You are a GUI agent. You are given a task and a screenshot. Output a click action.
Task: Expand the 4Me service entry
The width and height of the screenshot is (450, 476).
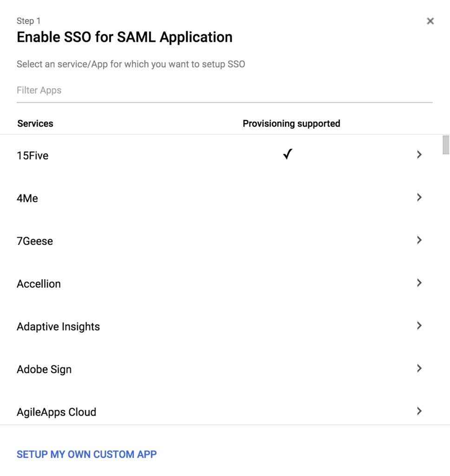click(x=419, y=197)
